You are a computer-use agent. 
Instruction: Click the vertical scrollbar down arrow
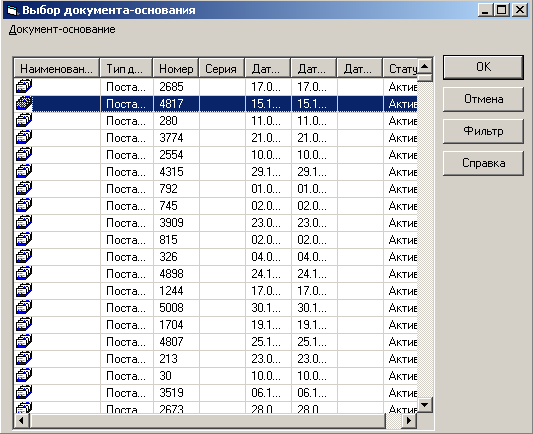425,405
